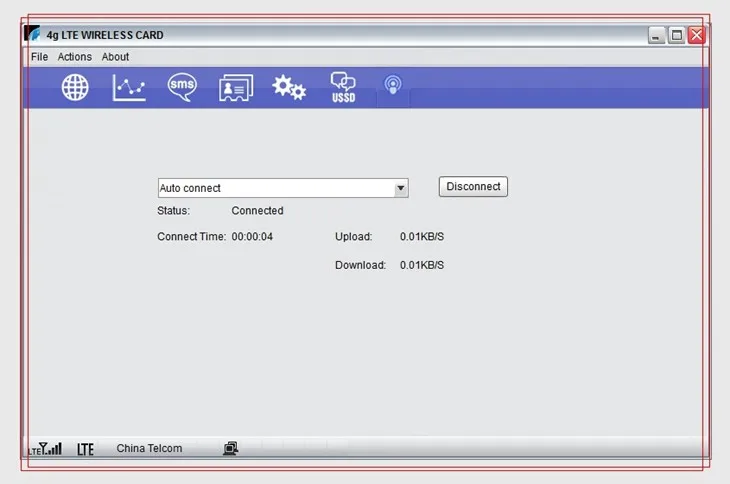Click the networked computers status icon
The height and width of the screenshot is (484, 730).
coord(231,449)
